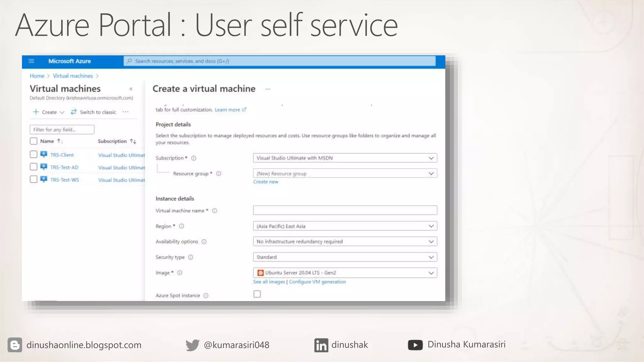Open more options ellipsis in VM list toolbar
The image size is (644, 362).
(x=125, y=112)
